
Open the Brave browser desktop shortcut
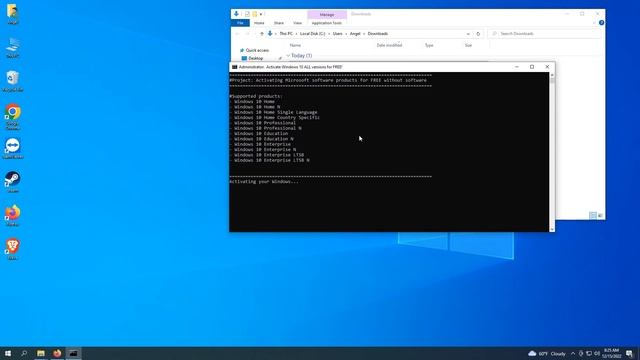click(13, 249)
